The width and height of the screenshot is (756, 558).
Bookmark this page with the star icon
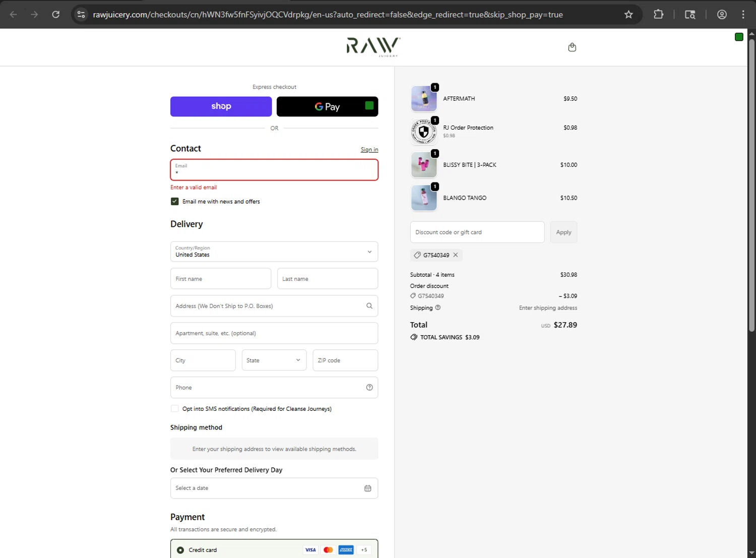point(628,15)
